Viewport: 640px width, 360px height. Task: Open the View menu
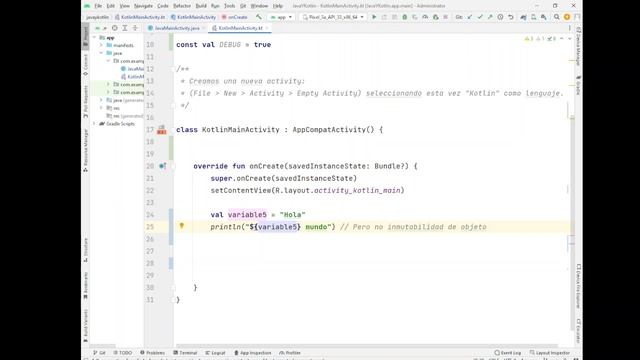point(124,6)
